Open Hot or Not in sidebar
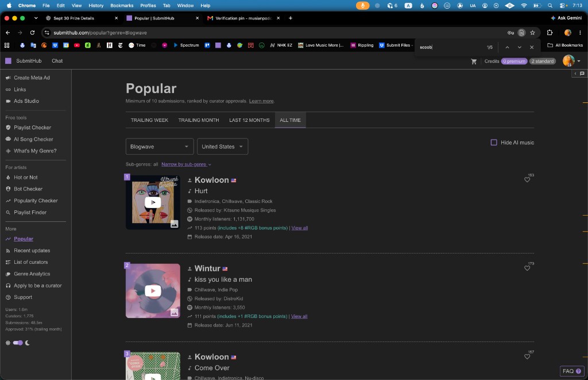This screenshot has height=380, width=588. (25, 177)
